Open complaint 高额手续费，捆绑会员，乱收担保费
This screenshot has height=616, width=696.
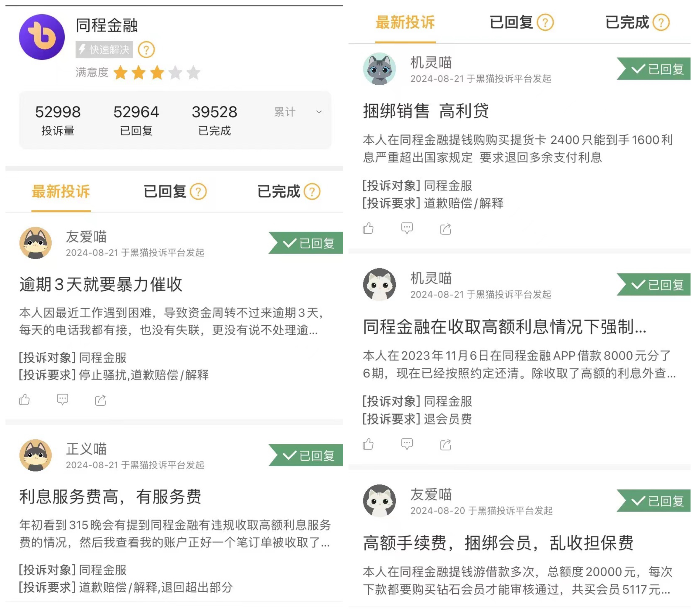pyautogui.click(x=498, y=543)
